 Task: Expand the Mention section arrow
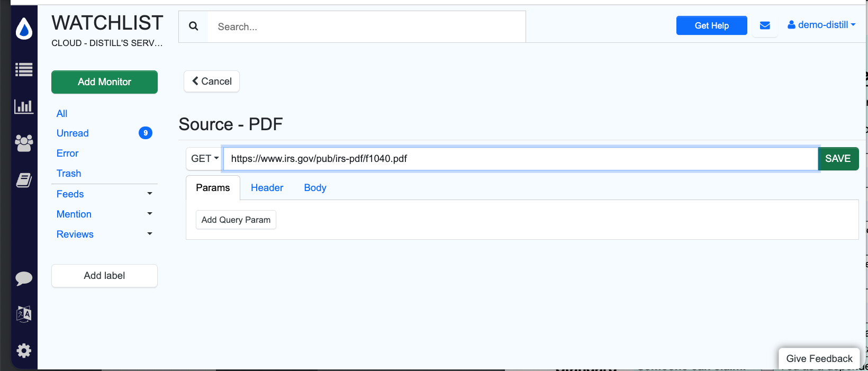[x=150, y=214]
